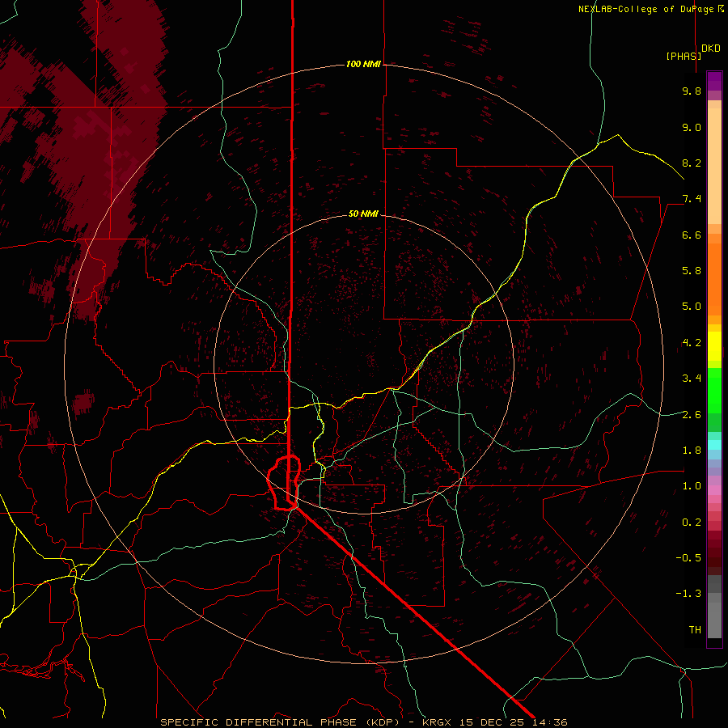Click the Specific Differential Phase (KDP) caption
This screenshot has width=728, height=728.
point(363,722)
